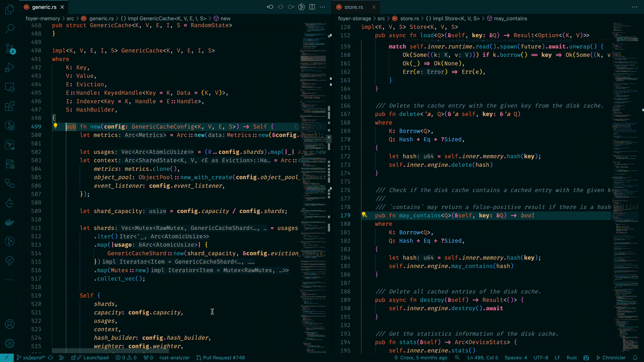Viewport: 644px width, 362px height.
Task: Click the xx/jeprof branch indicator
Action: point(34,358)
